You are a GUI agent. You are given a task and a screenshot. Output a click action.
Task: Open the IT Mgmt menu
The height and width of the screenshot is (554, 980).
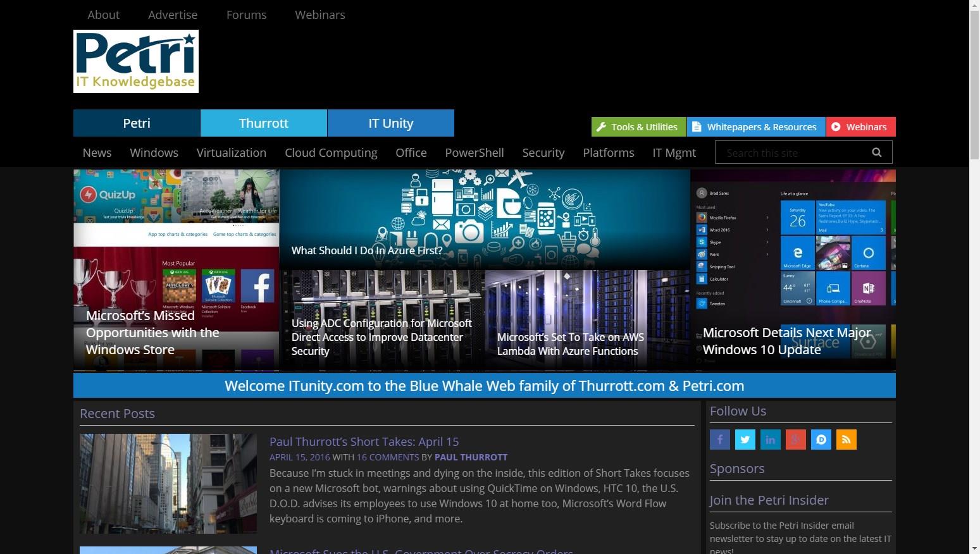coord(674,152)
